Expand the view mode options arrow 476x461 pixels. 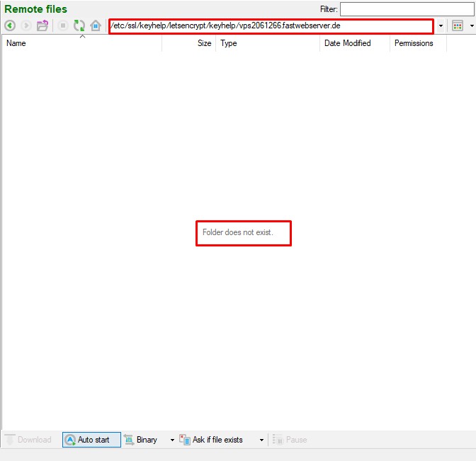[x=471, y=26]
